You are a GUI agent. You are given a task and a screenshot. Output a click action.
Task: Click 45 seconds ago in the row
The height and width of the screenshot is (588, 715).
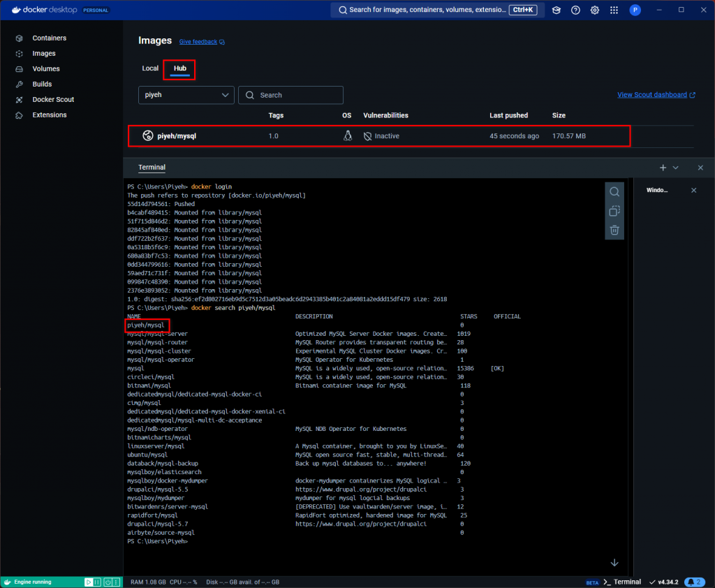click(514, 136)
